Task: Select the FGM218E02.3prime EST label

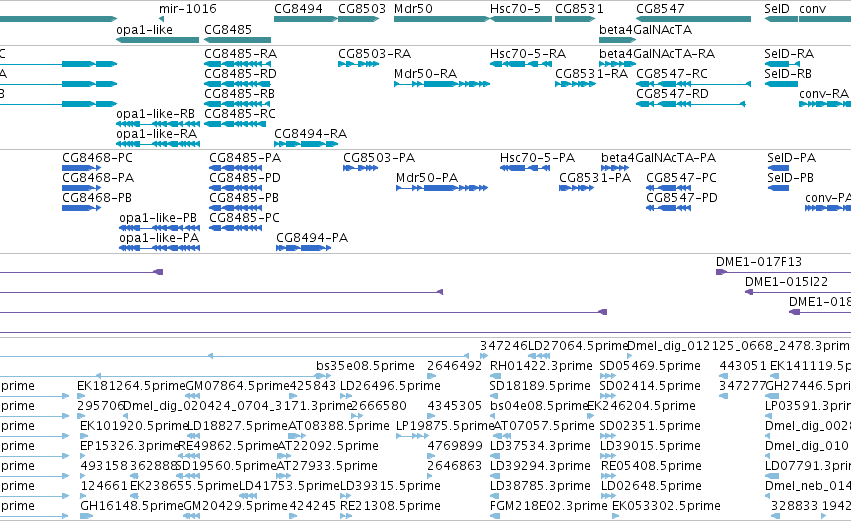Action: [x=549, y=507]
